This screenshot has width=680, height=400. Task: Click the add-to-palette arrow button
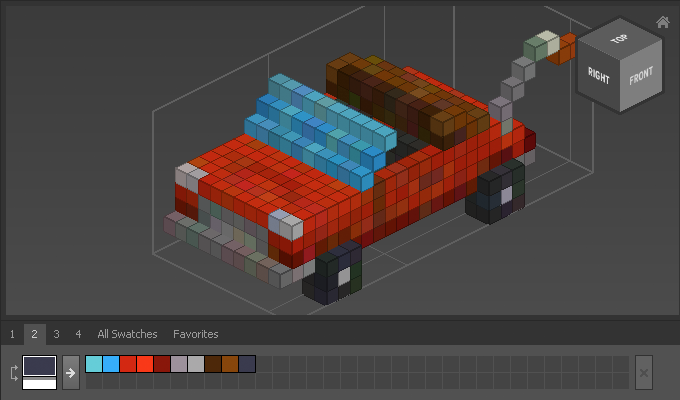click(71, 372)
